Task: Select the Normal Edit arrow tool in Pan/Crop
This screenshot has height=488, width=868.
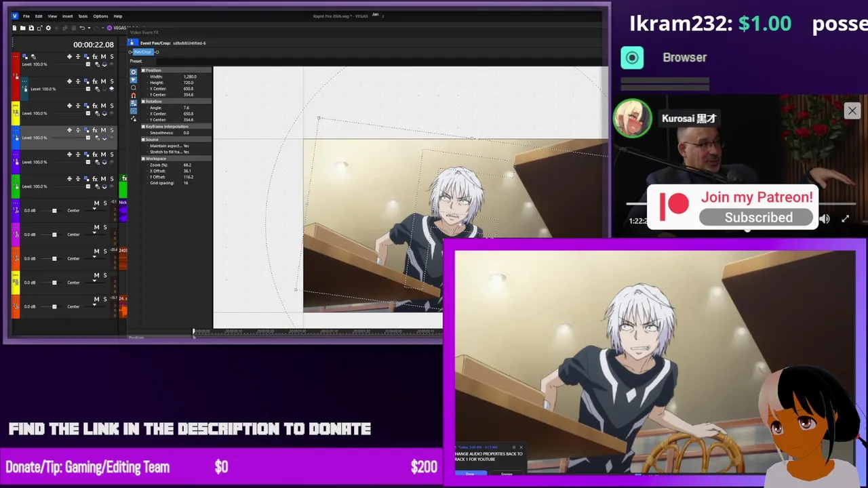Action: coord(134,80)
